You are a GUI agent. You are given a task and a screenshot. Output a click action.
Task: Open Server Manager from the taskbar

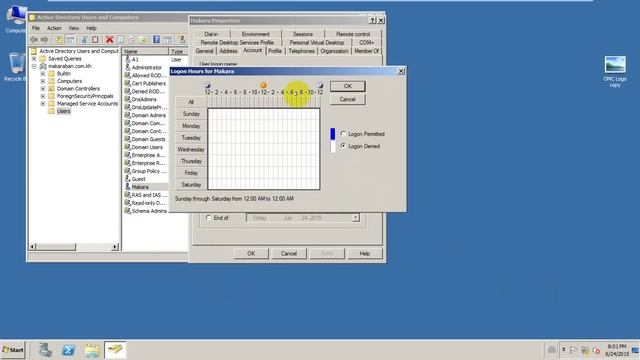[45, 350]
